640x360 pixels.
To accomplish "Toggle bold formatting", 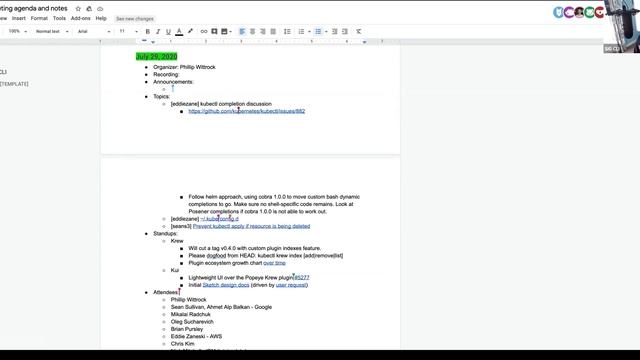I will pyautogui.click(x=147, y=31).
